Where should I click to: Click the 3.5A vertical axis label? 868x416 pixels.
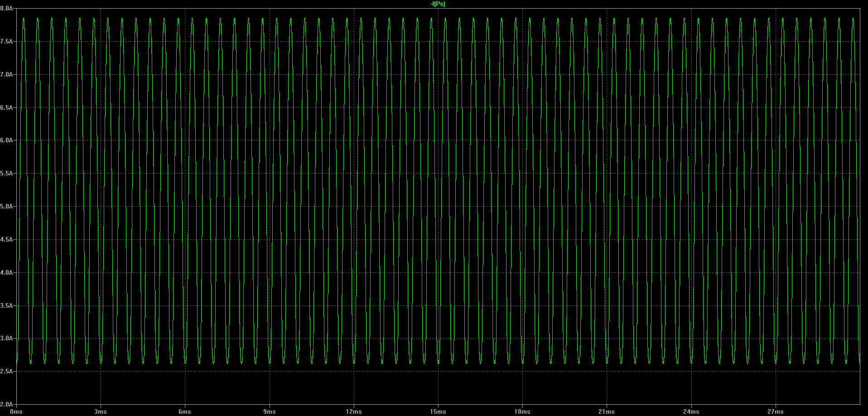tap(6, 305)
